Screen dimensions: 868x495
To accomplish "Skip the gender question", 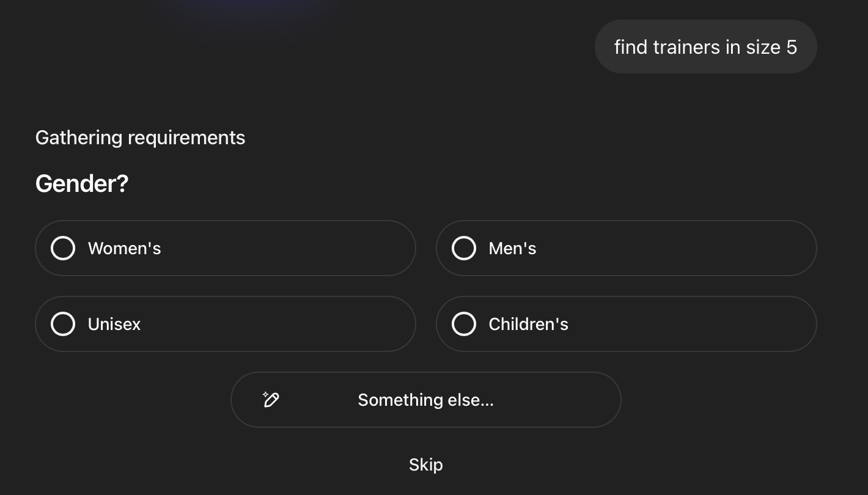I will (425, 464).
